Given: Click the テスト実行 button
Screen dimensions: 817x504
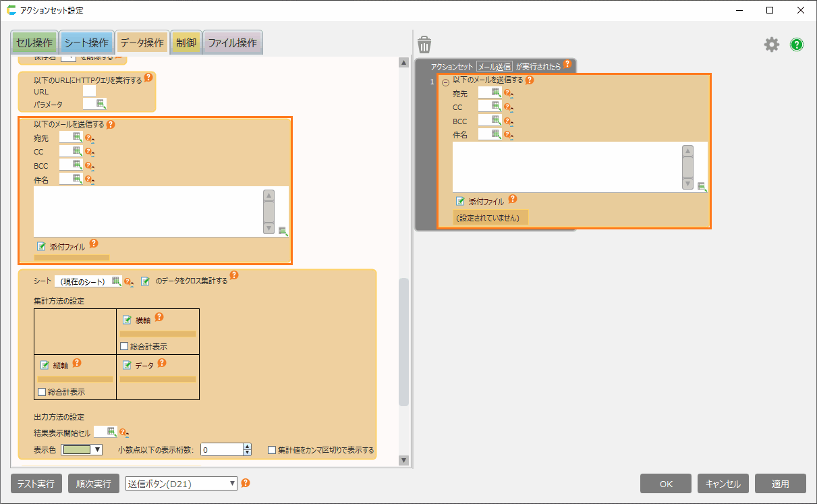Looking at the screenshot, I should click(x=36, y=484).
